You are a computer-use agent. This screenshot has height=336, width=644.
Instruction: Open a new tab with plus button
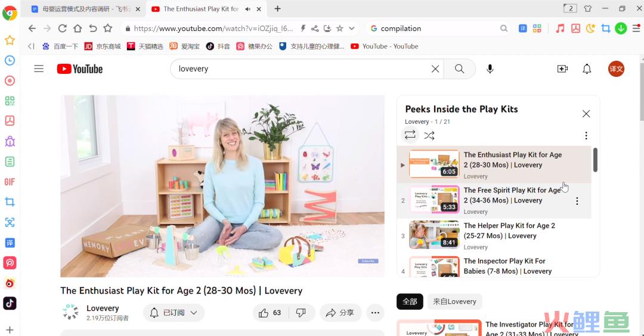tap(278, 8)
